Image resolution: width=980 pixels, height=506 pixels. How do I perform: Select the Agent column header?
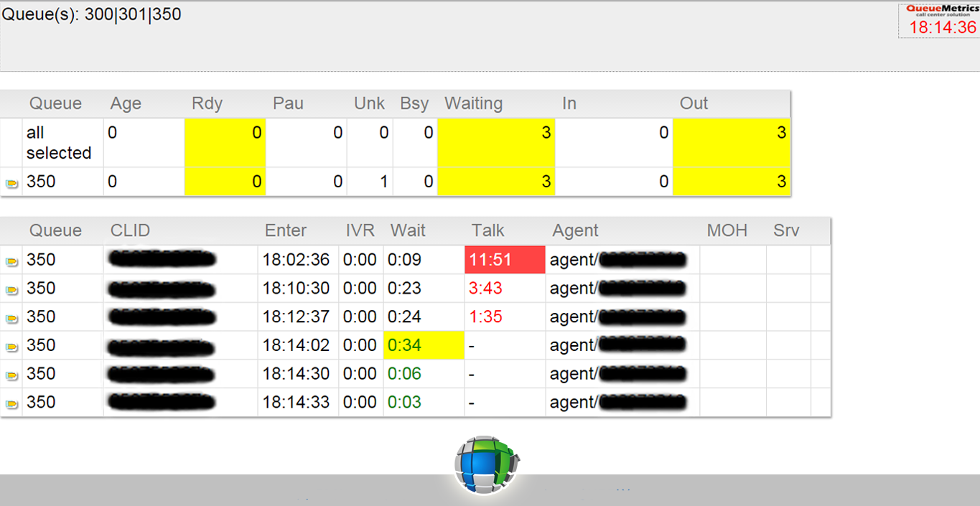(x=575, y=230)
